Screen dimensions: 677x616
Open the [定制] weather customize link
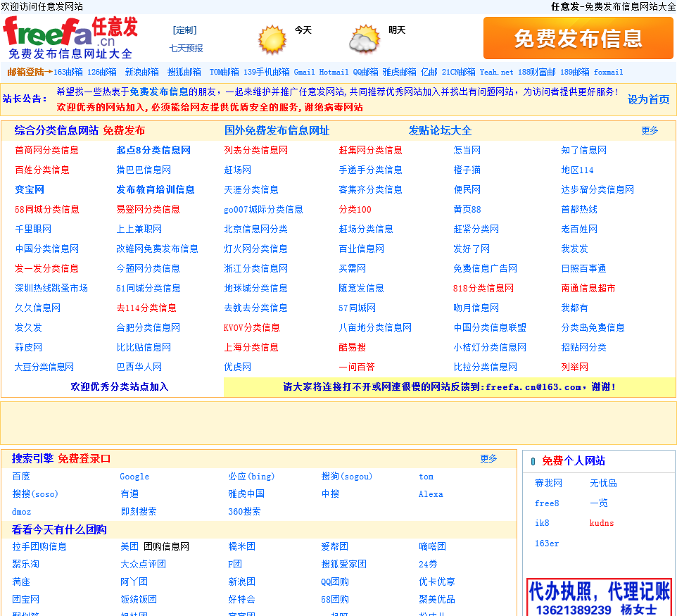click(x=185, y=30)
